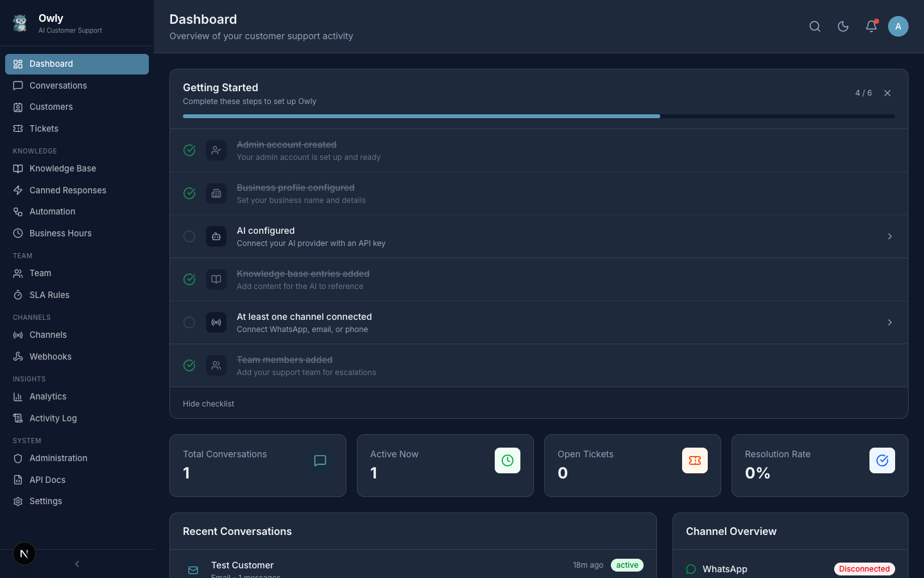This screenshot has width=924, height=578.
Task: Check the channel connected step circle
Action: (x=189, y=322)
